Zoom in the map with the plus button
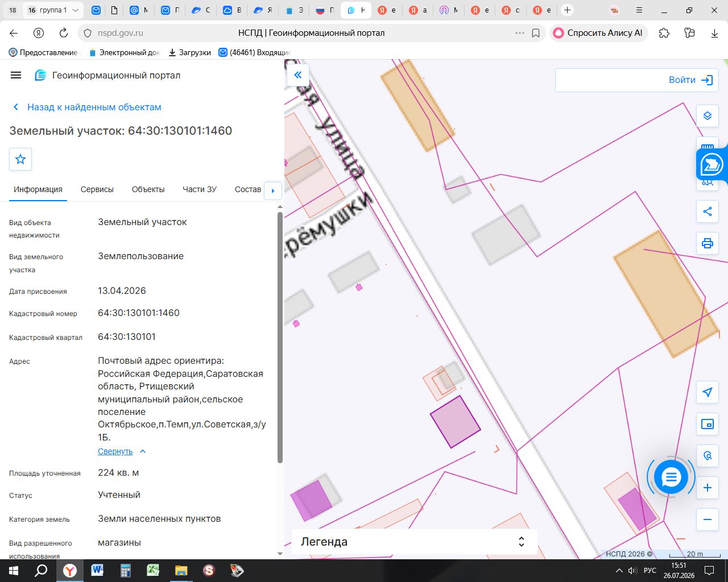The image size is (728, 582). (708, 488)
